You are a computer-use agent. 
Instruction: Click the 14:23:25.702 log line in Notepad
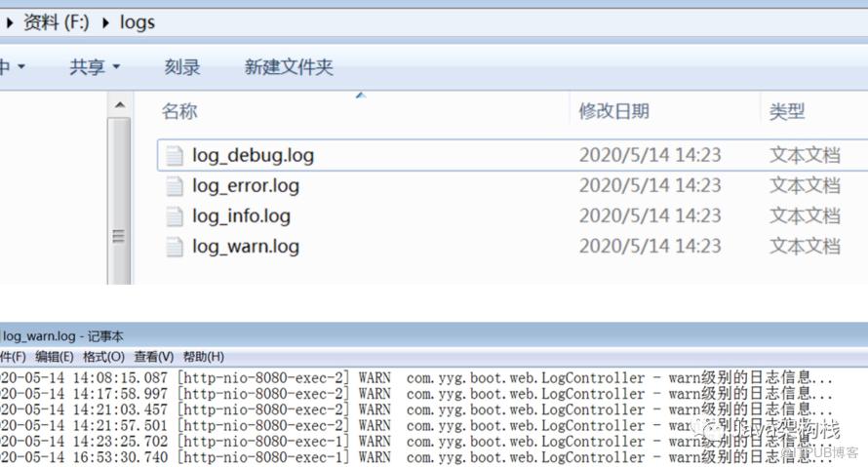pyautogui.click(x=416, y=442)
